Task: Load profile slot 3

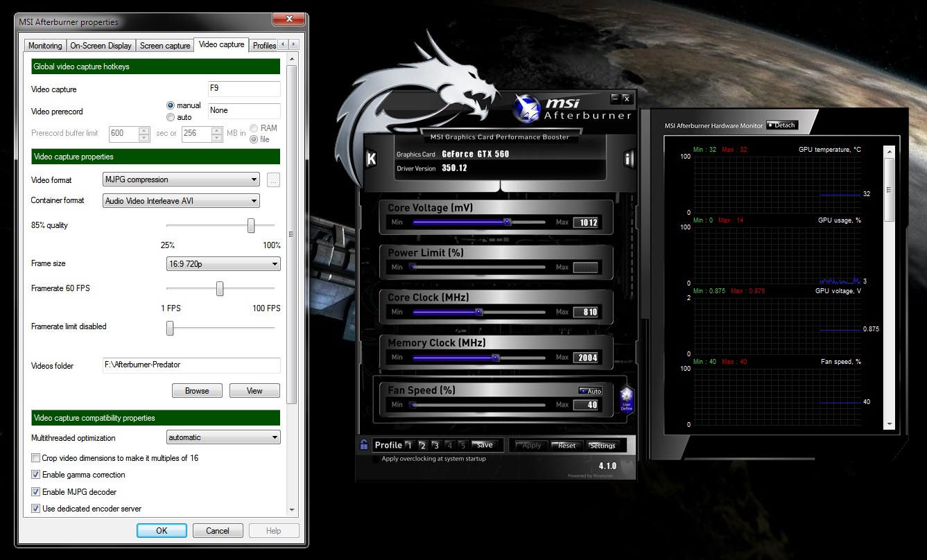Action: [x=435, y=446]
